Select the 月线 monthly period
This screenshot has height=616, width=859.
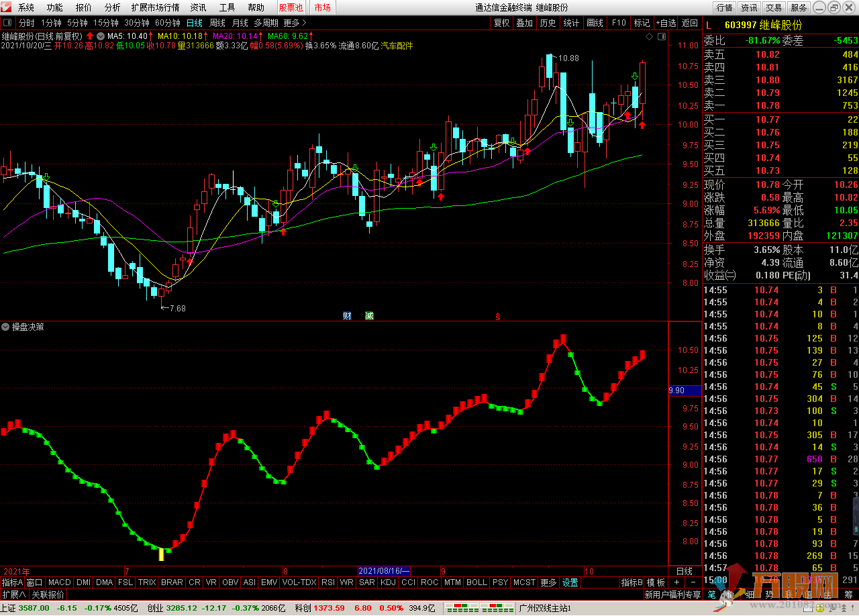[240, 23]
